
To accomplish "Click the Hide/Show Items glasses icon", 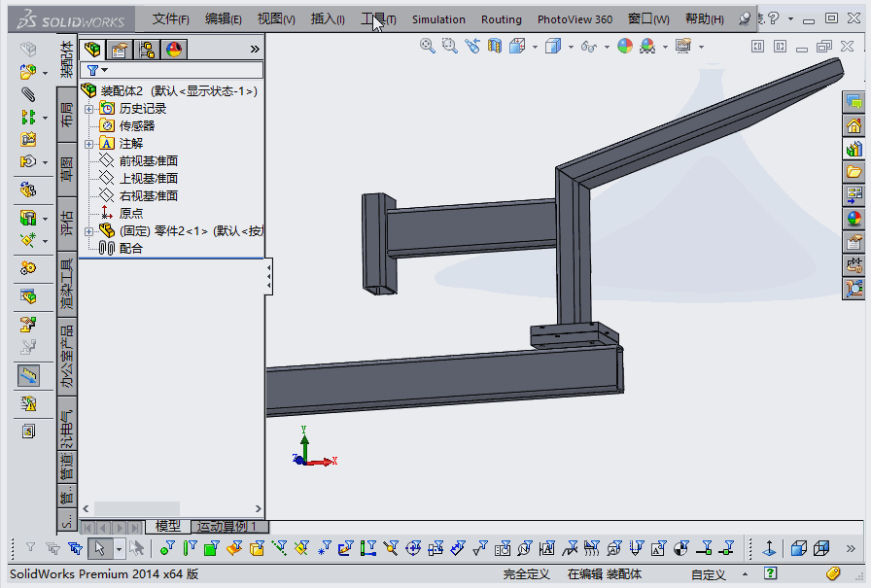I will (x=589, y=47).
